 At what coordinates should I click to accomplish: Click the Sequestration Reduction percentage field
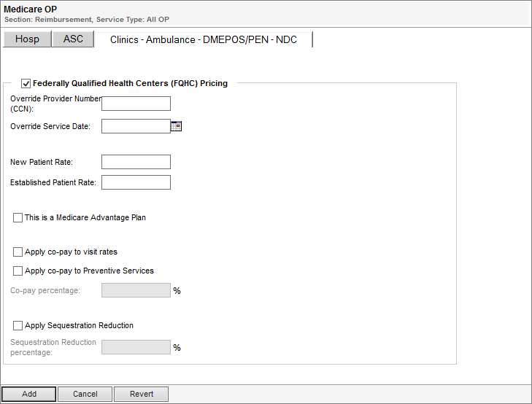pos(136,347)
